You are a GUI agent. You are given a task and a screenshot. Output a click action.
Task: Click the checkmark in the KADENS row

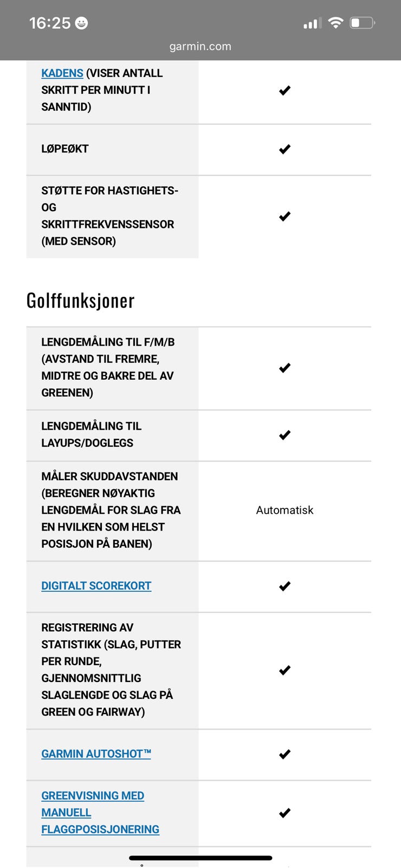pyautogui.click(x=284, y=90)
